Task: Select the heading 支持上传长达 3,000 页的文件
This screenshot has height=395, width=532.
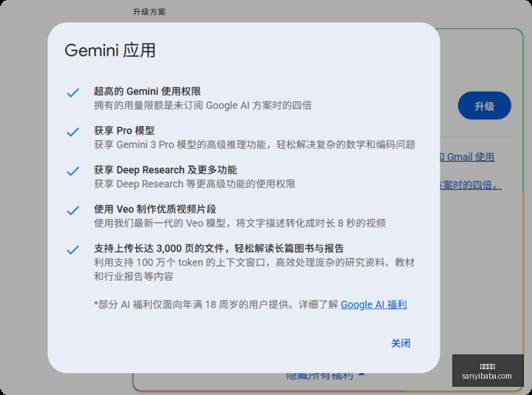Action: 219,249
